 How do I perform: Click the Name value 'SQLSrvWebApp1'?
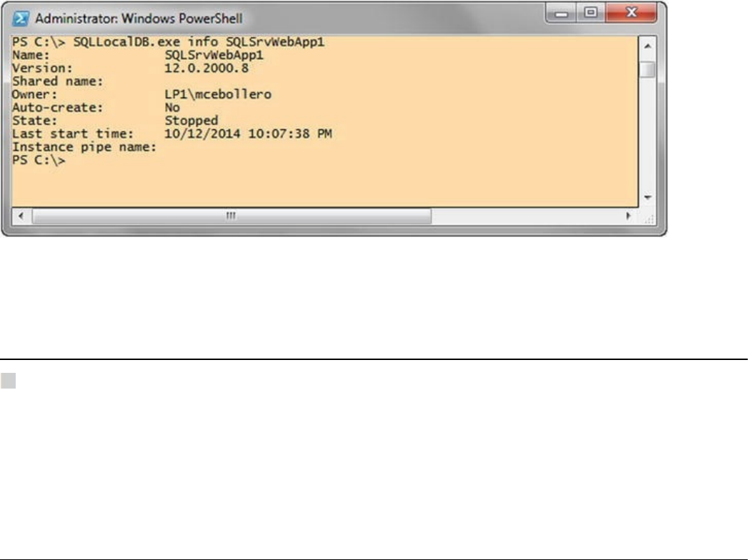point(214,55)
